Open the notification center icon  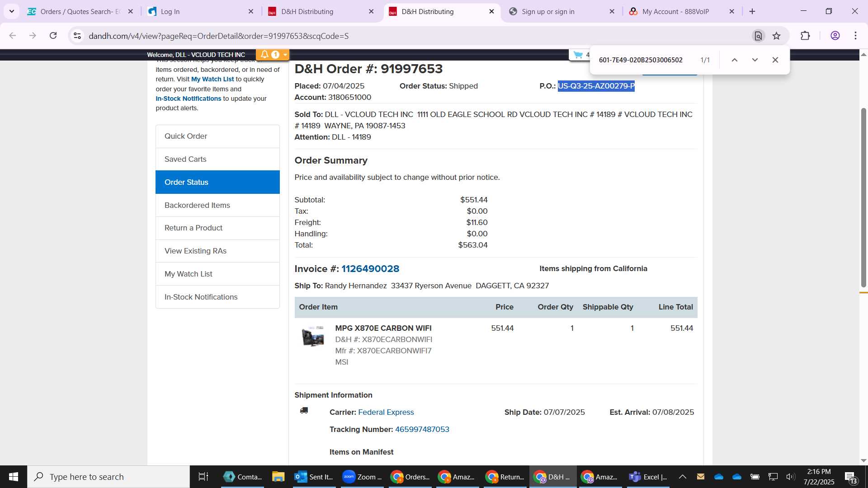coord(850,477)
